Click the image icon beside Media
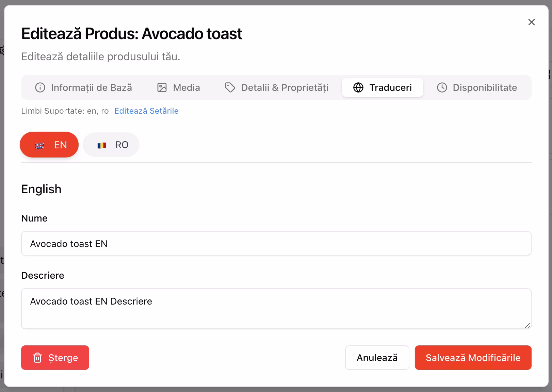This screenshot has width=552, height=392. tap(162, 87)
